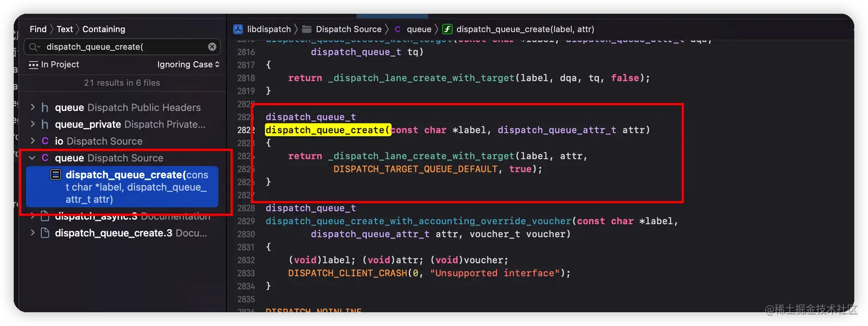The image size is (868, 326).
Task: Click the 21 results in 6 files label
Action: click(122, 83)
